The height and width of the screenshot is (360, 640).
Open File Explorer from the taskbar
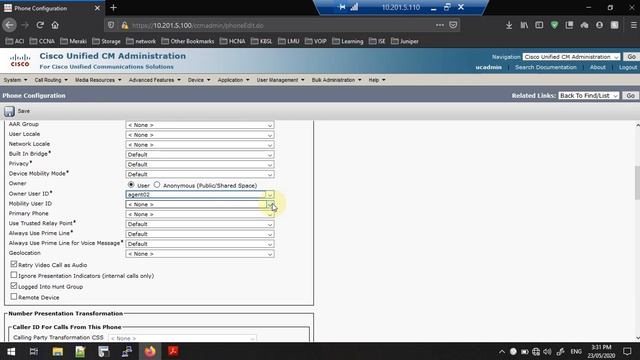pos(58,351)
